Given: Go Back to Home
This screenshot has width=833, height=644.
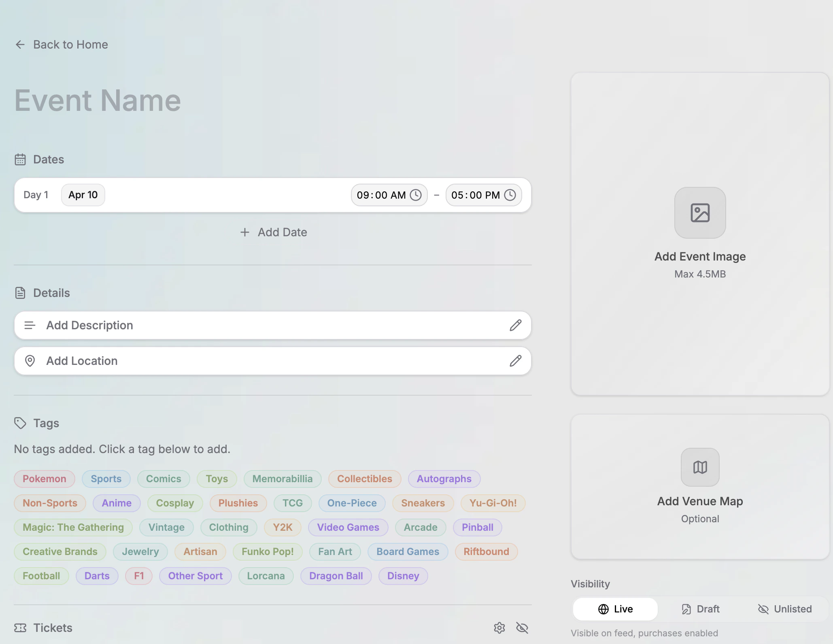Looking at the screenshot, I should (62, 44).
